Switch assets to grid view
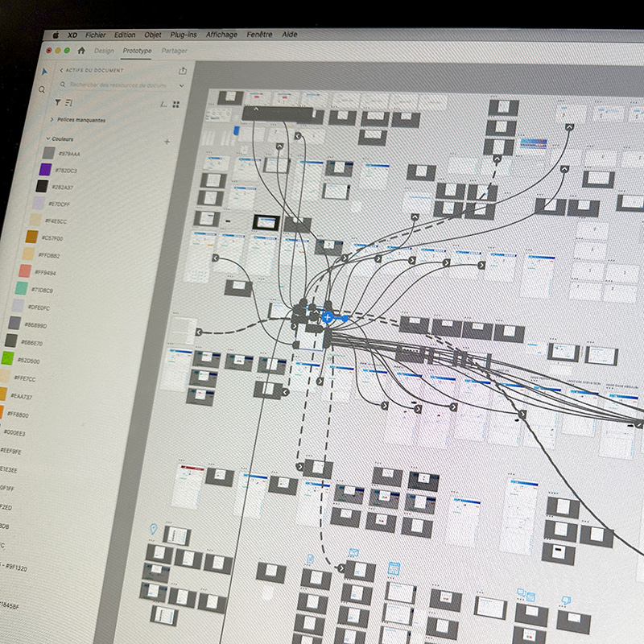This screenshot has width=644, height=644. tap(175, 105)
